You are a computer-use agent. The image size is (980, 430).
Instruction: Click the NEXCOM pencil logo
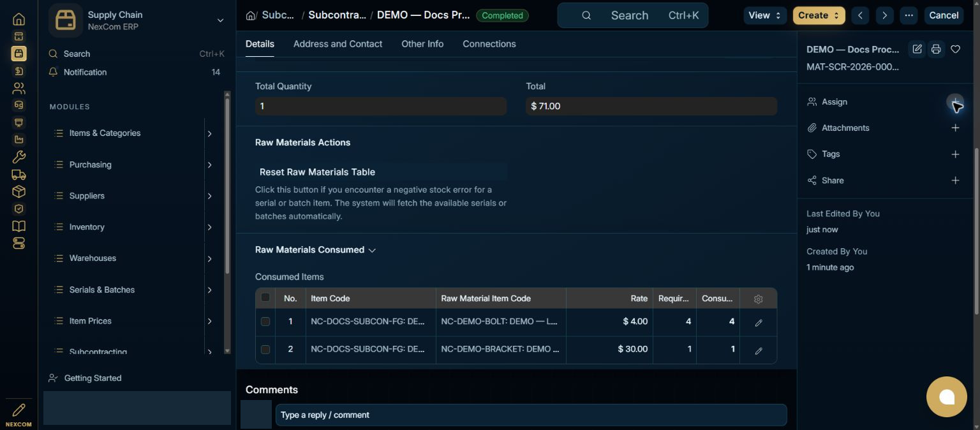coord(19,415)
